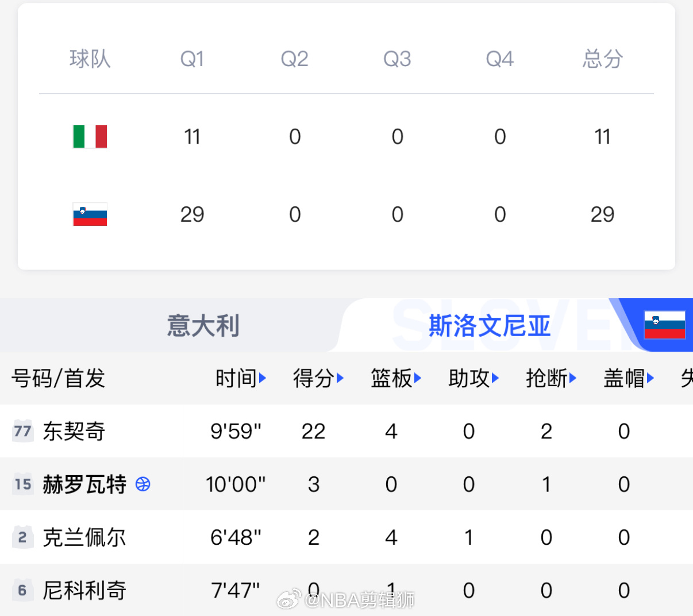Tap jersey number 6 badge

click(x=22, y=590)
